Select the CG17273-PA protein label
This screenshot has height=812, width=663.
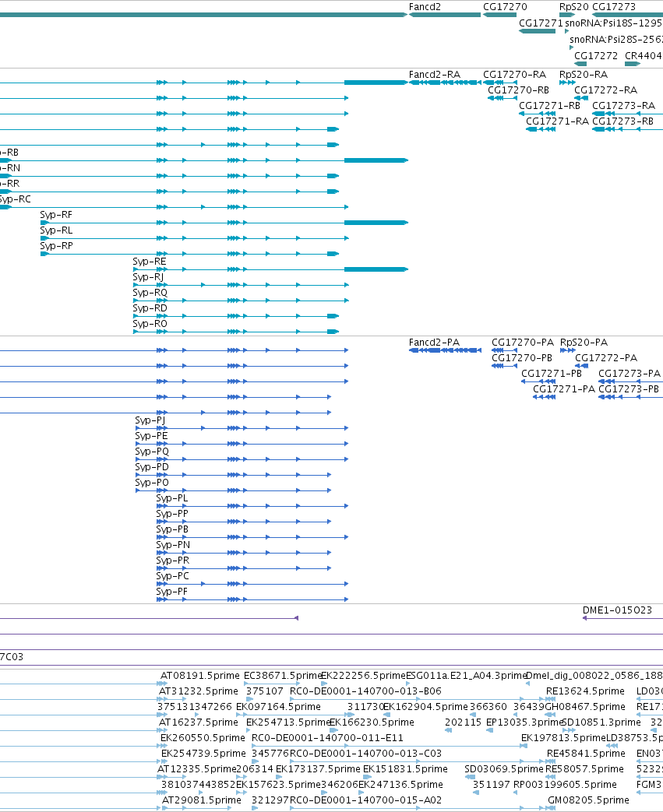pos(629,374)
